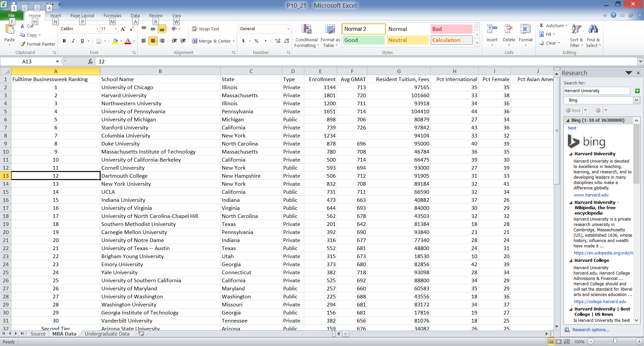This screenshot has height=346, width=644.
Task: Open the Font size dropdown
Action: click(116, 29)
